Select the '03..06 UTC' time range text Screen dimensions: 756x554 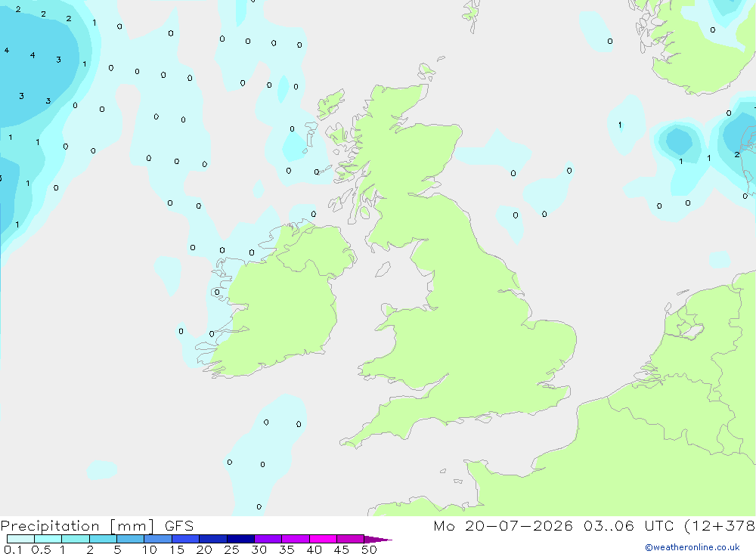627,525
